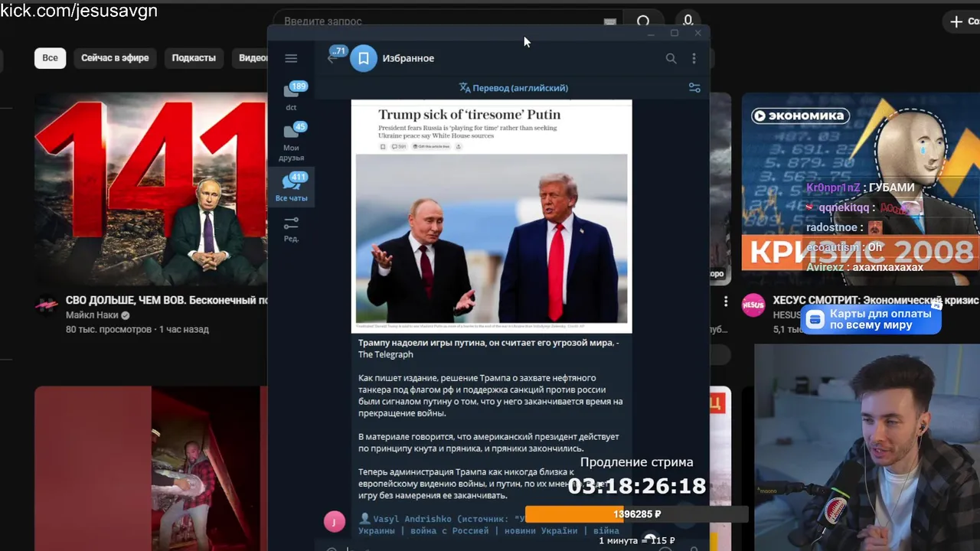The image size is (980, 551).
Task: Open video titled СВО ДОЛЬШЕ, ЧЕМ ВОВ
Action: [x=166, y=300]
